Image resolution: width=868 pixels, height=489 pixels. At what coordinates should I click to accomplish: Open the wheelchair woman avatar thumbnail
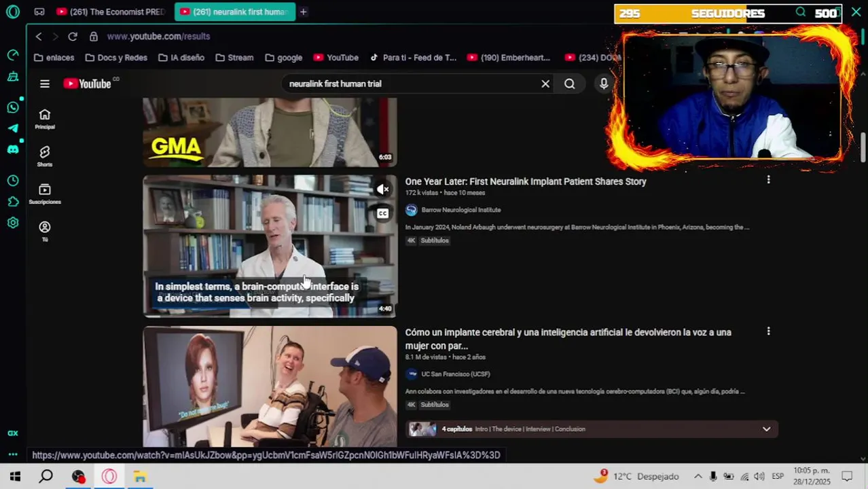coord(270,386)
